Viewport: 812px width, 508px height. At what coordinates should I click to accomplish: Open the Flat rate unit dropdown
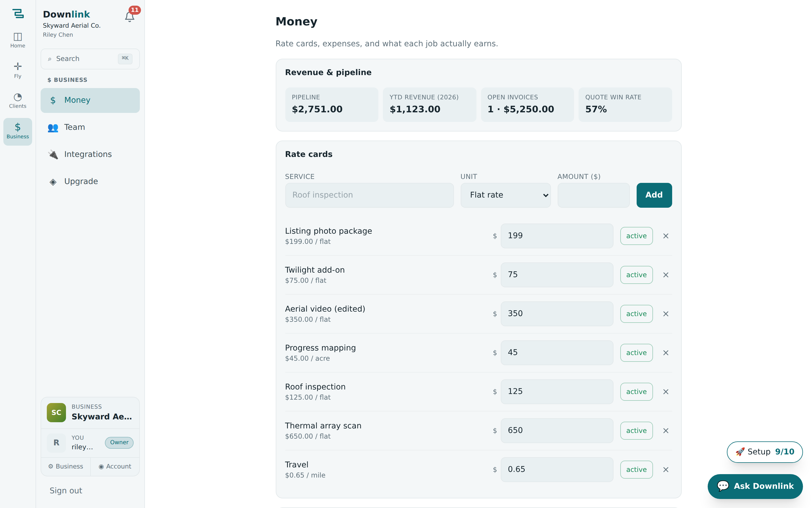[x=505, y=195]
